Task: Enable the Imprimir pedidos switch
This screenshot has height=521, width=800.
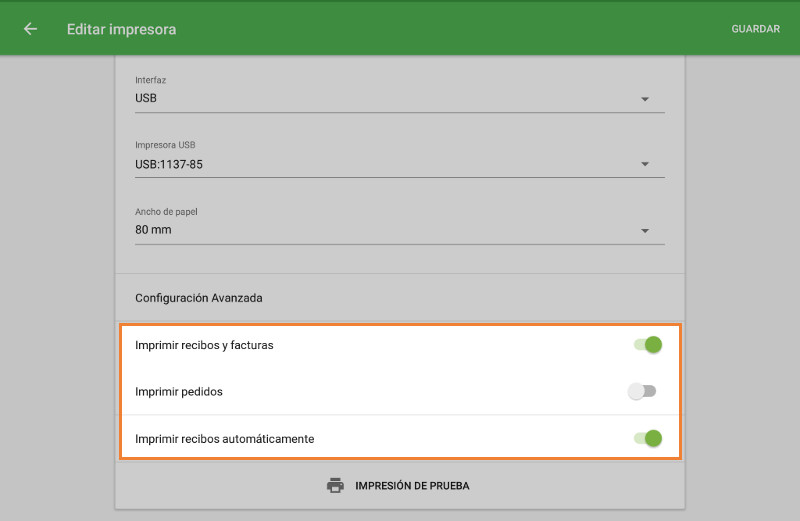Action: 642,391
